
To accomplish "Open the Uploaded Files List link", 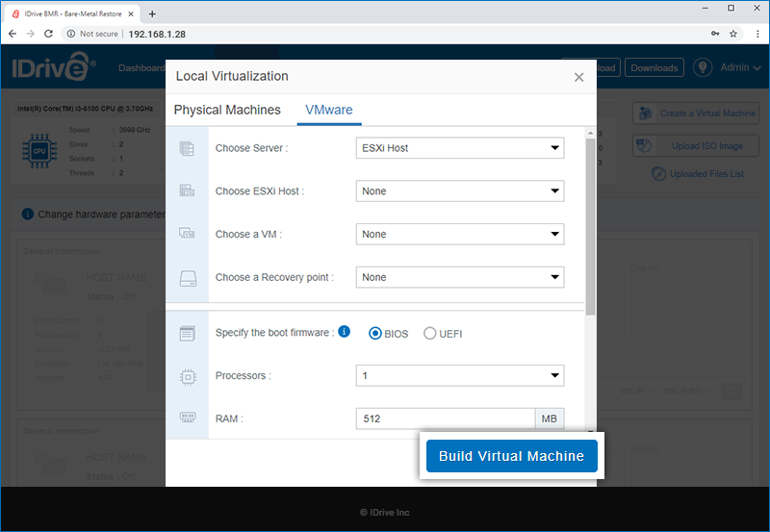I will (706, 174).
